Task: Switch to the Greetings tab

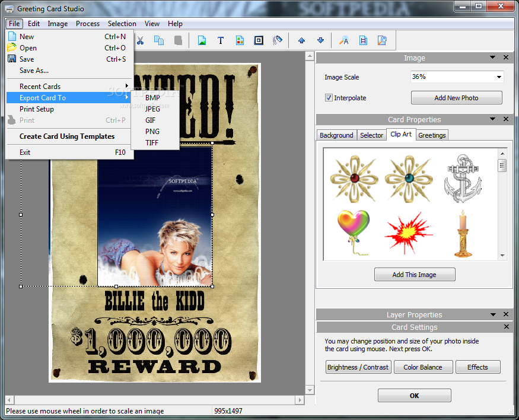Action: click(432, 135)
